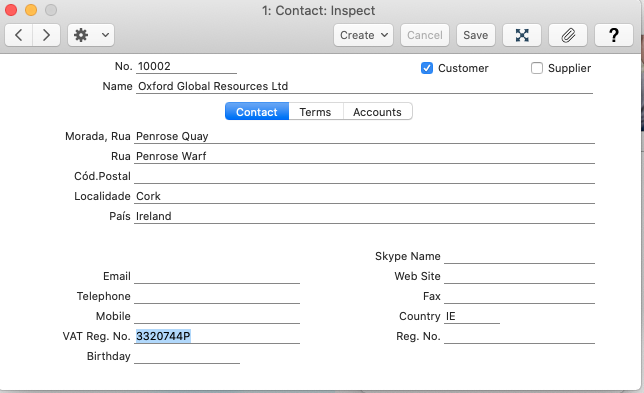The width and height of the screenshot is (644, 393).
Task: Edit the Rua field Penrose Warf
Action: click(364, 156)
